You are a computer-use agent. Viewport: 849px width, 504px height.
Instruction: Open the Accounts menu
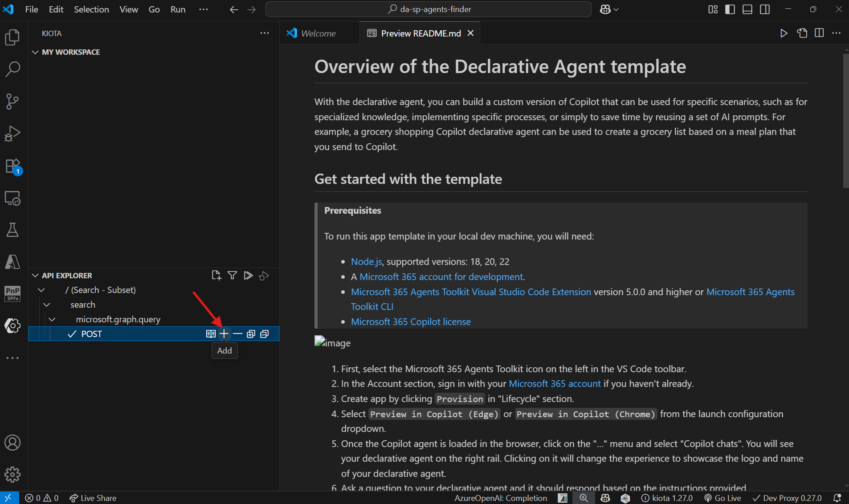[12, 443]
